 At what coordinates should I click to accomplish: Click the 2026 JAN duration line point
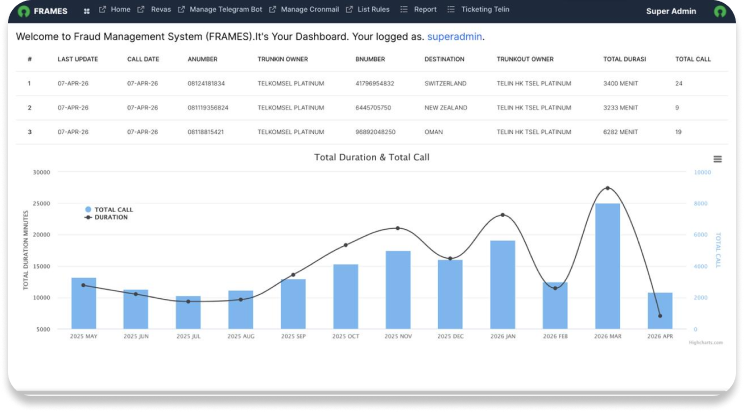502,215
